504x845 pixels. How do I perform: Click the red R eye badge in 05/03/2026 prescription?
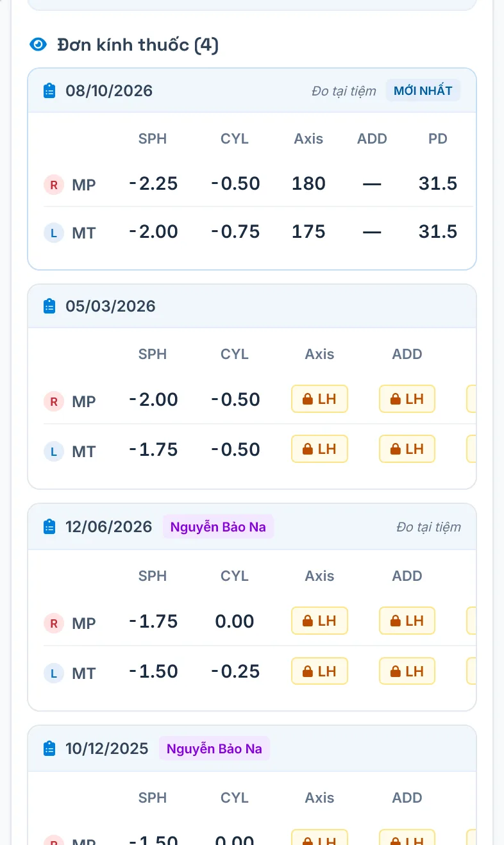pos(54,401)
